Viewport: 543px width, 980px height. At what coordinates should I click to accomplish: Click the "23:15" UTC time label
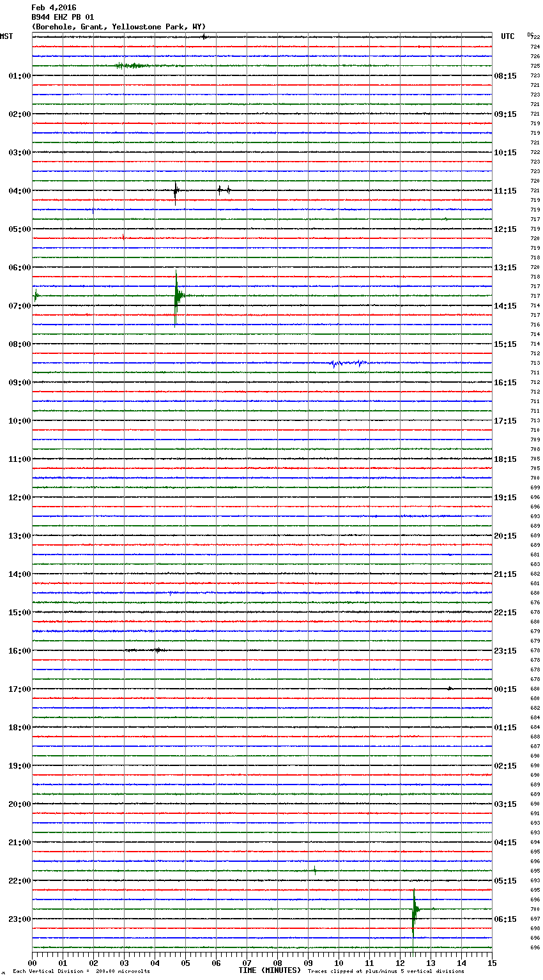505,651
